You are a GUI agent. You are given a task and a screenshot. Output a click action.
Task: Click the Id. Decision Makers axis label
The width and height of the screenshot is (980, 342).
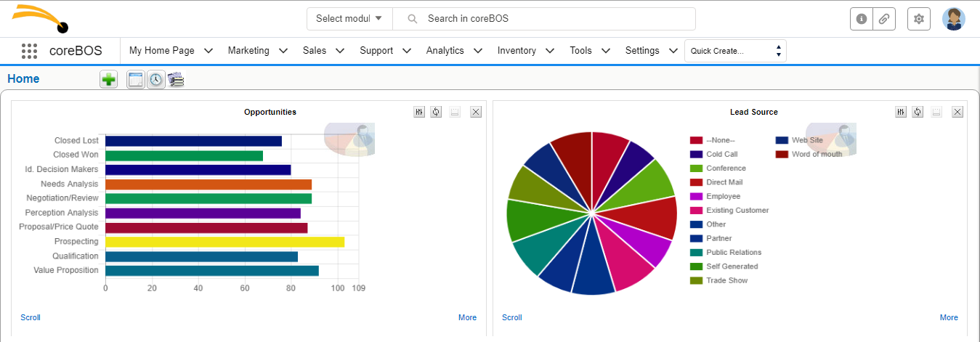(x=61, y=169)
